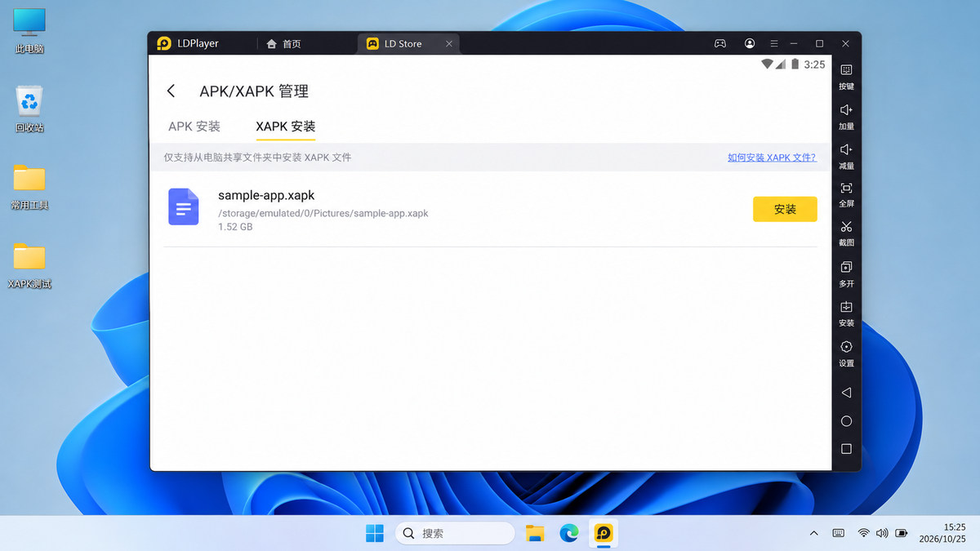Toggle 全屏 fullscreen mode in sidebar
980x551 pixels.
coord(846,195)
